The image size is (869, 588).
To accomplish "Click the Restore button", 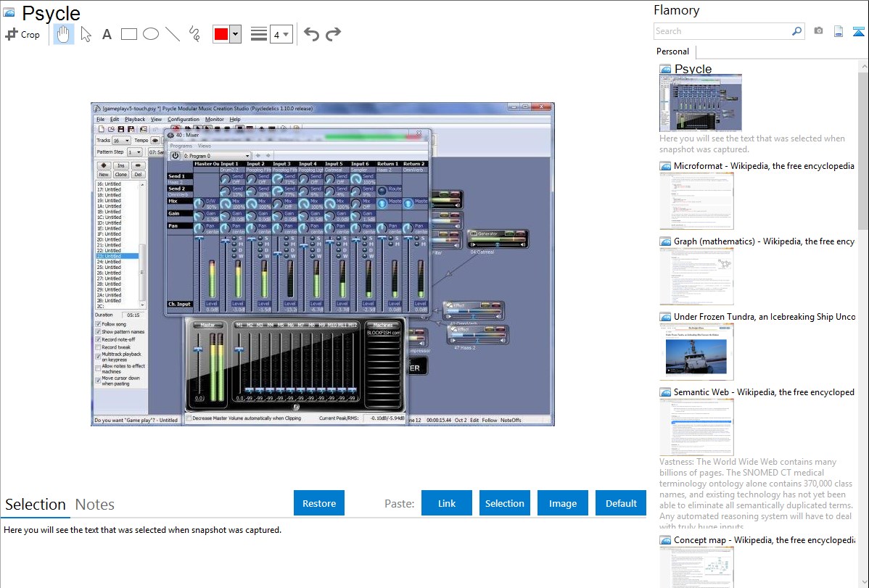I will (x=319, y=503).
